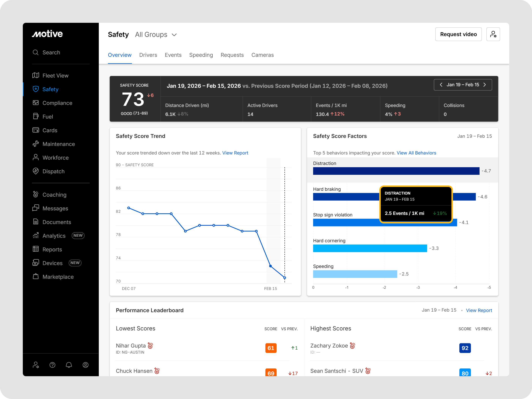Open the Coaching whistle icon in sidebar

click(x=36, y=195)
